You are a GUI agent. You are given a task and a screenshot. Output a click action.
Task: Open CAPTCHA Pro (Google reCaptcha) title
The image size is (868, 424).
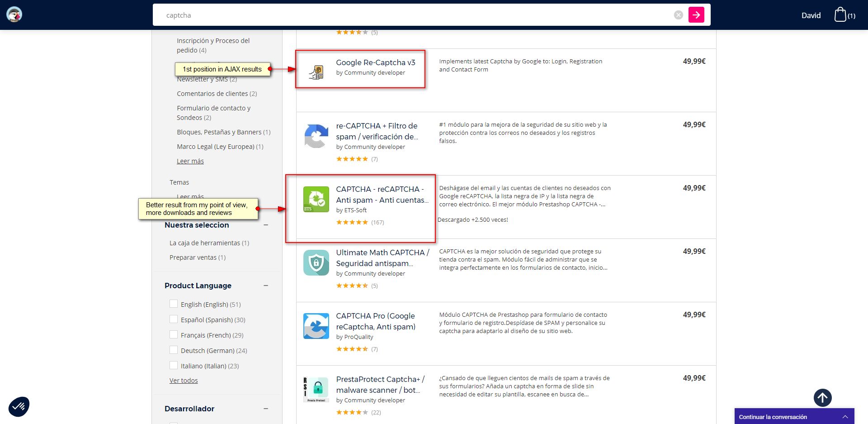click(x=376, y=321)
